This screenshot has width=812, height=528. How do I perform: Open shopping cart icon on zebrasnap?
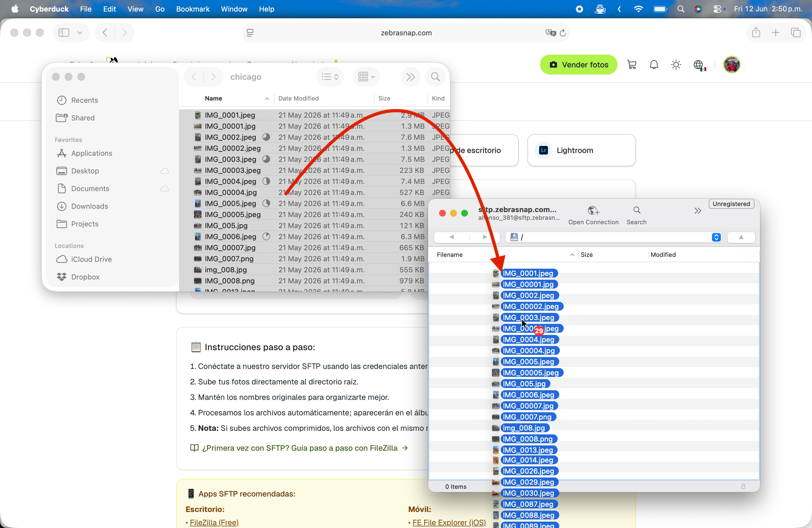click(x=632, y=64)
